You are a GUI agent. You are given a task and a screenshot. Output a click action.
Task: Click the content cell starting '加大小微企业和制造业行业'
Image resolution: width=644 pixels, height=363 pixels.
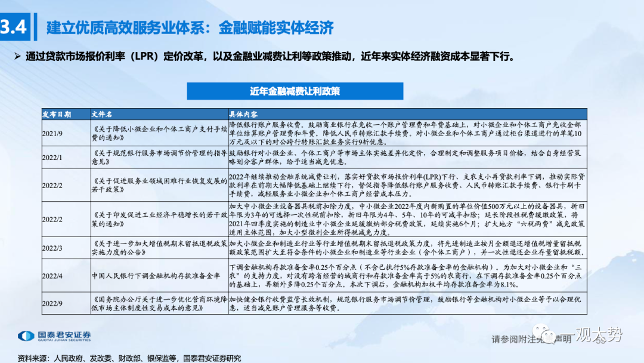pos(407,248)
